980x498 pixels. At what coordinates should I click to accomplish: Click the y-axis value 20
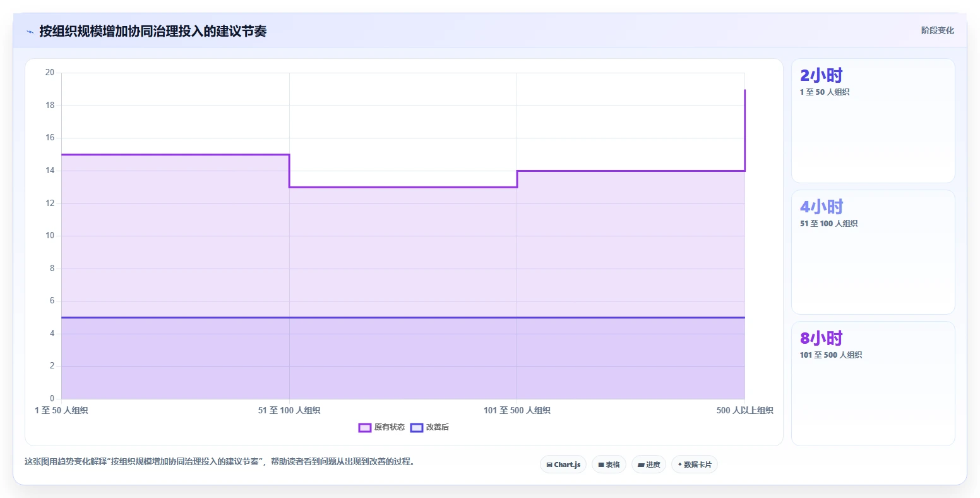(x=50, y=73)
